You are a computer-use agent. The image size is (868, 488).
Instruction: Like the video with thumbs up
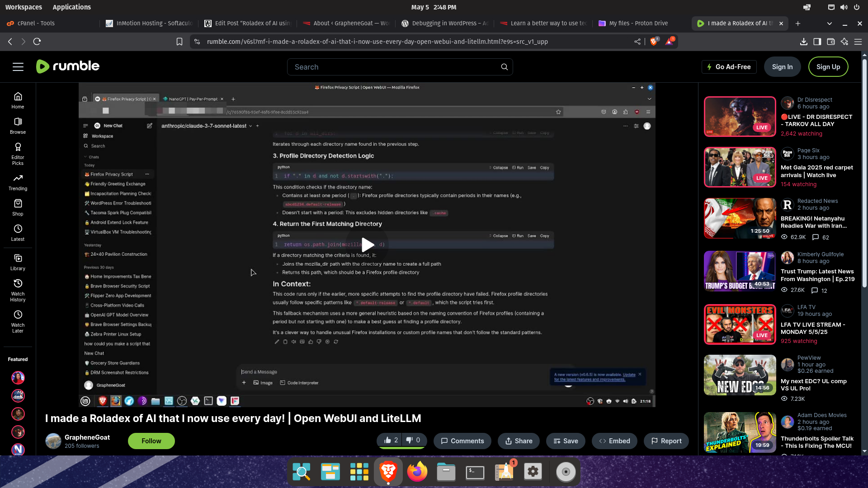coord(391,441)
